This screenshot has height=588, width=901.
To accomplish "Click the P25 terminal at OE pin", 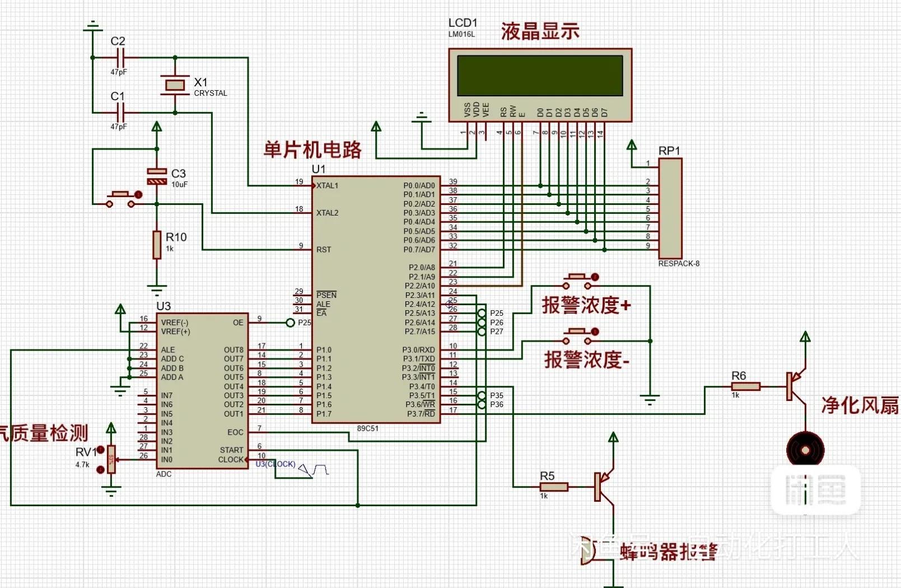I will pos(290,323).
